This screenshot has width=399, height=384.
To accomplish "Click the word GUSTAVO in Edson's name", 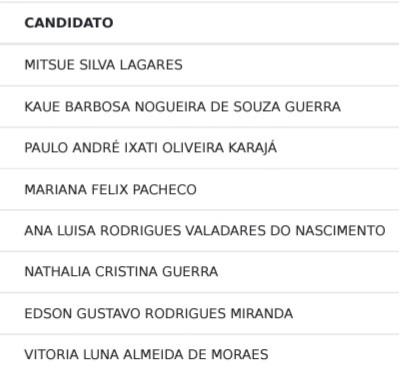I will pyautogui.click(x=109, y=313).
